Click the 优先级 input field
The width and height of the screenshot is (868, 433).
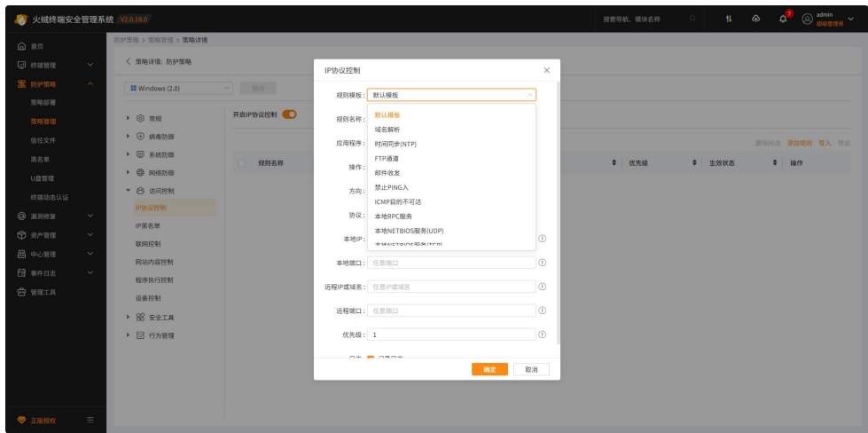451,335
